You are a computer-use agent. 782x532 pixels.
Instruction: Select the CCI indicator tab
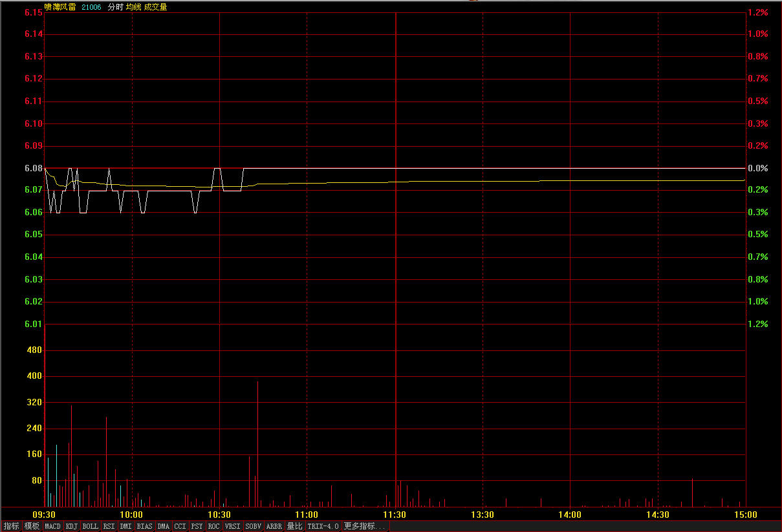pyautogui.click(x=180, y=526)
